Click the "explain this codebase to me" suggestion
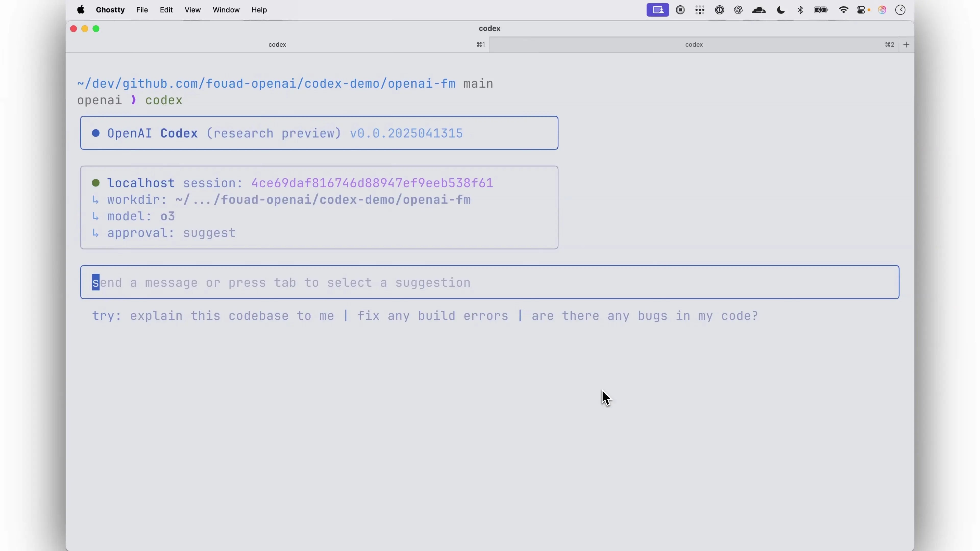The width and height of the screenshot is (980, 551). pos(232,316)
